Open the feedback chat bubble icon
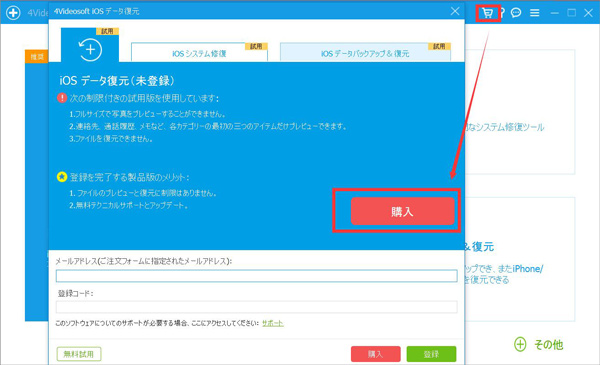The height and width of the screenshot is (365, 600). (x=516, y=13)
